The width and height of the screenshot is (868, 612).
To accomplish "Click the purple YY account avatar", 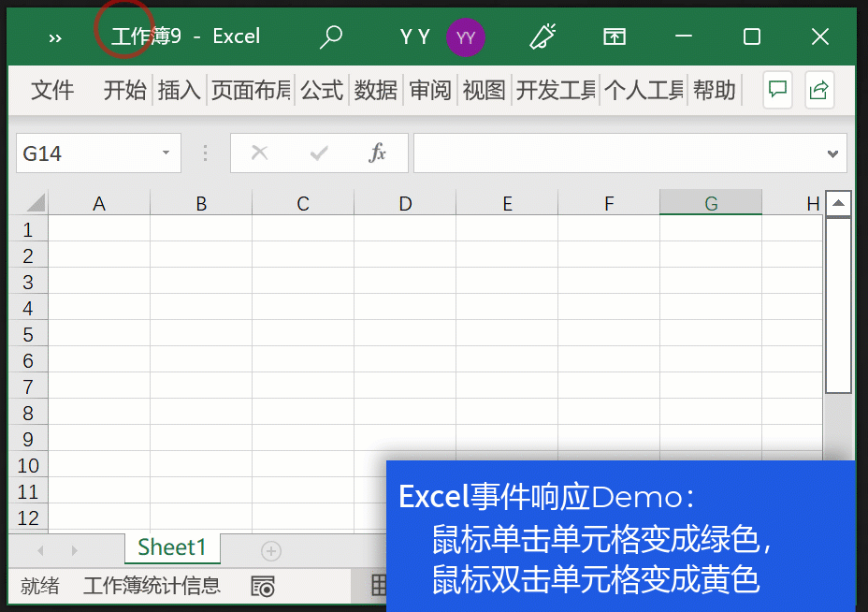I will 466,36.
